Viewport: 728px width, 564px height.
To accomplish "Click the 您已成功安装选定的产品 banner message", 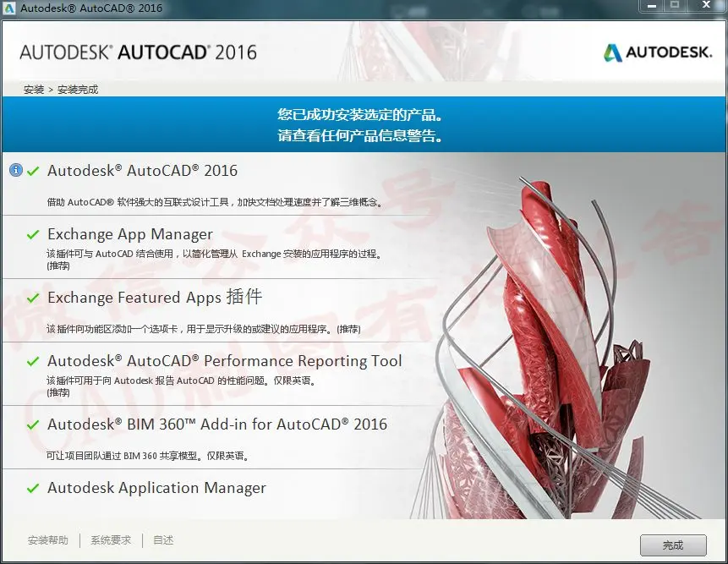I will pos(360,115).
